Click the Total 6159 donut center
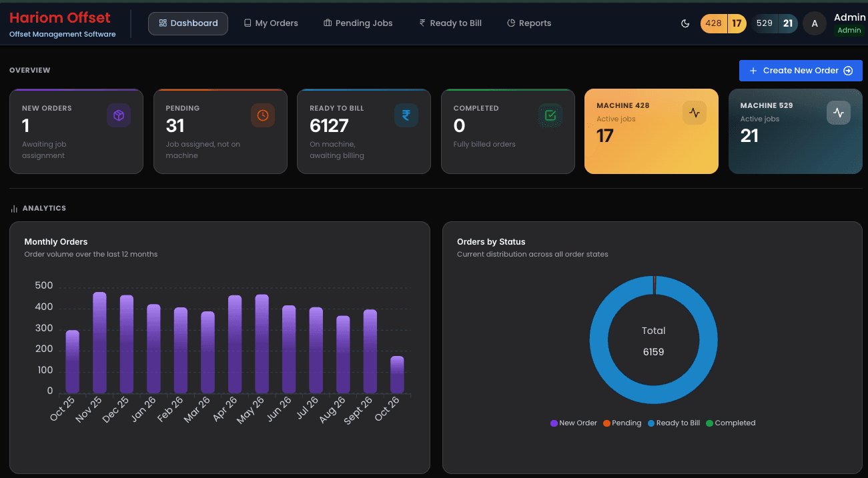 (654, 341)
